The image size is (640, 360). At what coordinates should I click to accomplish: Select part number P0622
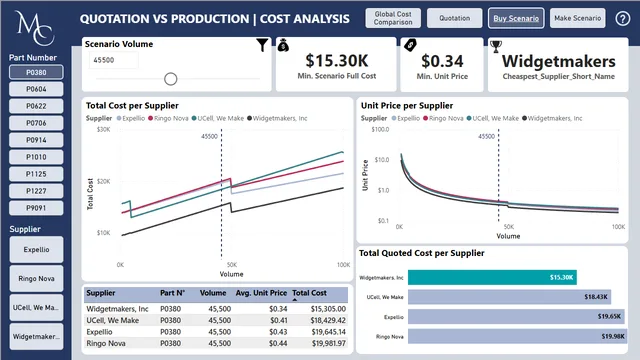[x=36, y=106]
